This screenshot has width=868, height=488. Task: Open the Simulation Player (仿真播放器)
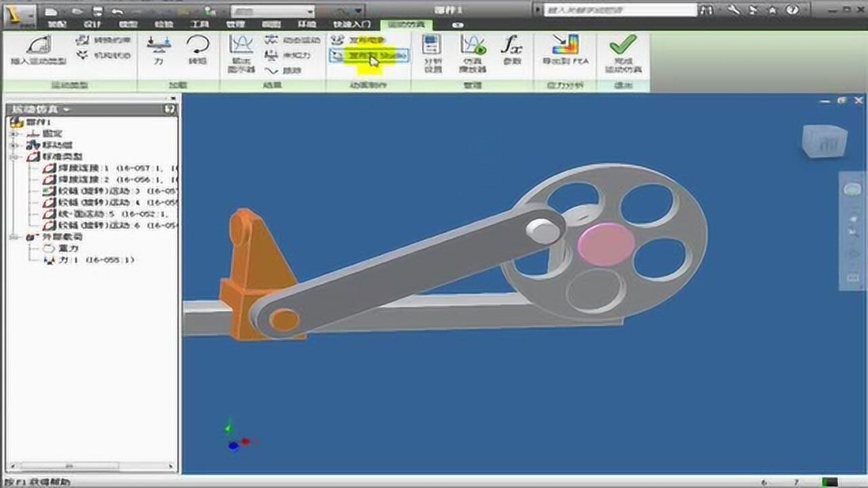click(472, 53)
